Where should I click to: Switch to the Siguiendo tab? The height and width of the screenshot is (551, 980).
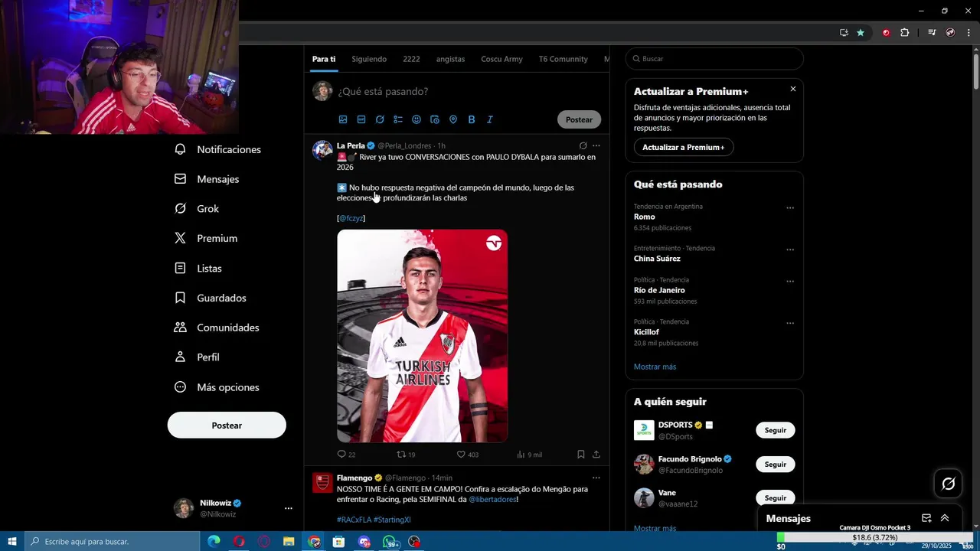pyautogui.click(x=369, y=59)
